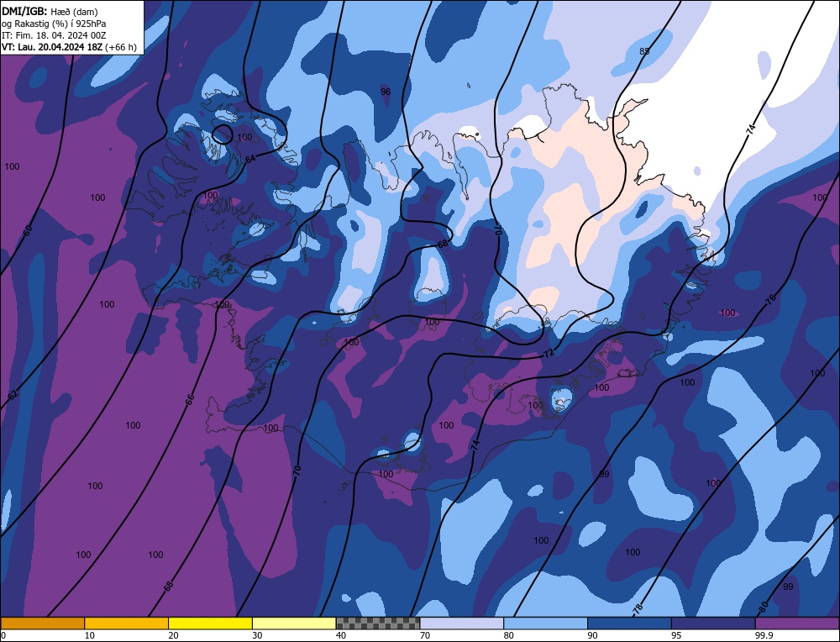Image resolution: width=840 pixels, height=642 pixels.
Task: Click the legend tick label '90'
Action: click(x=592, y=635)
